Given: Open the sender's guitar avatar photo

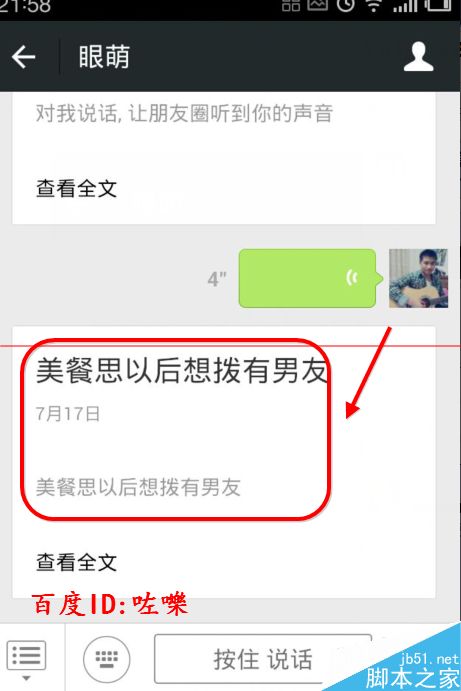Looking at the screenshot, I should click(418, 278).
